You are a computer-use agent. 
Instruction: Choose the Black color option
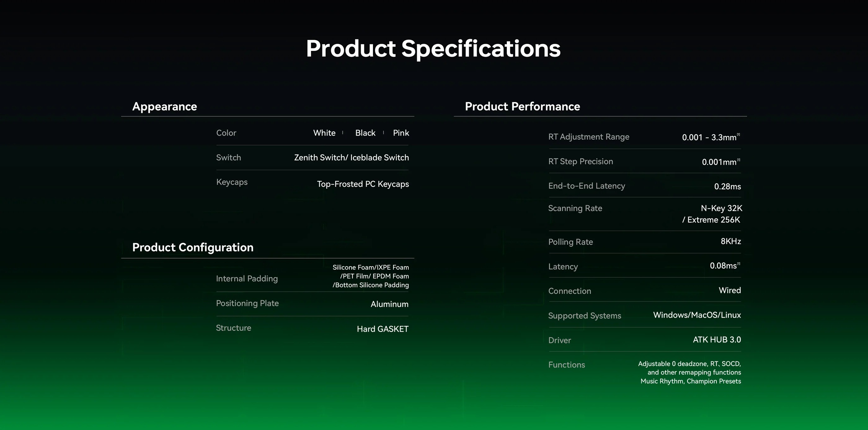pyautogui.click(x=365, y=133)
